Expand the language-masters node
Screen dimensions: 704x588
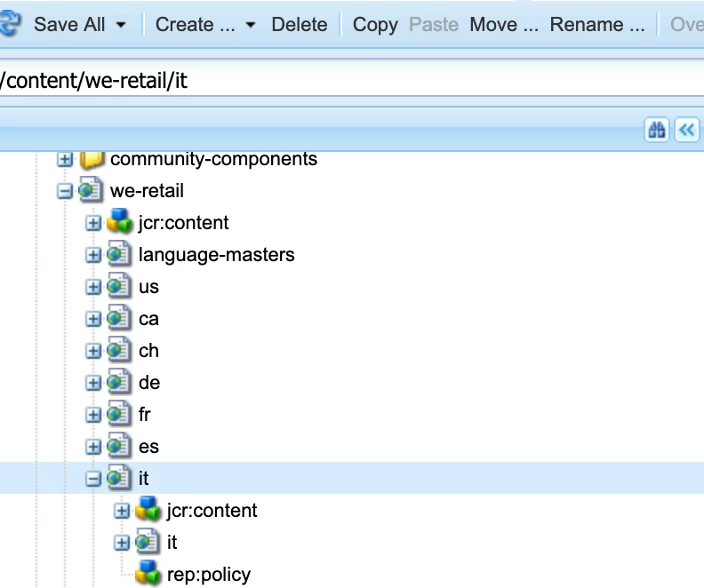[93, 255]
